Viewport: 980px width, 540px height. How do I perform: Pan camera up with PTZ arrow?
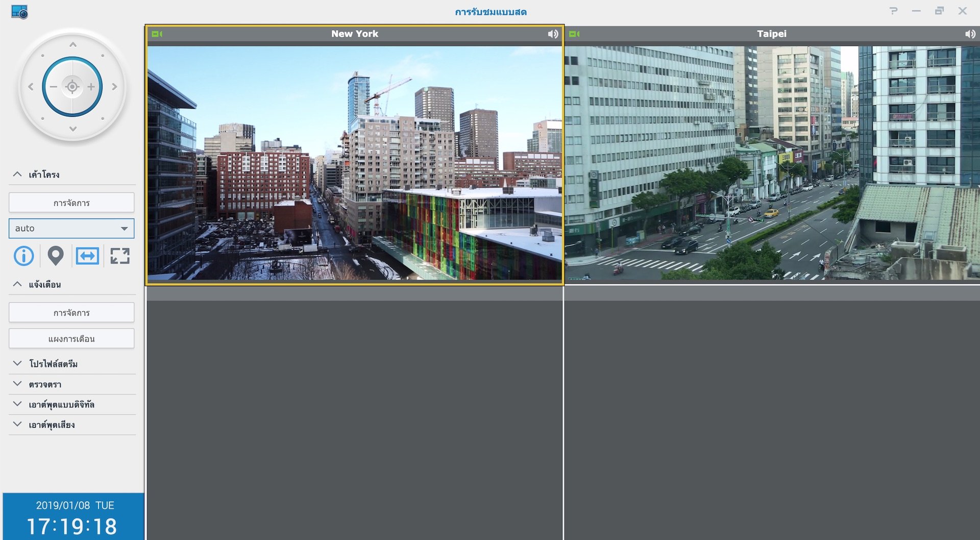(x=72, y=45)
